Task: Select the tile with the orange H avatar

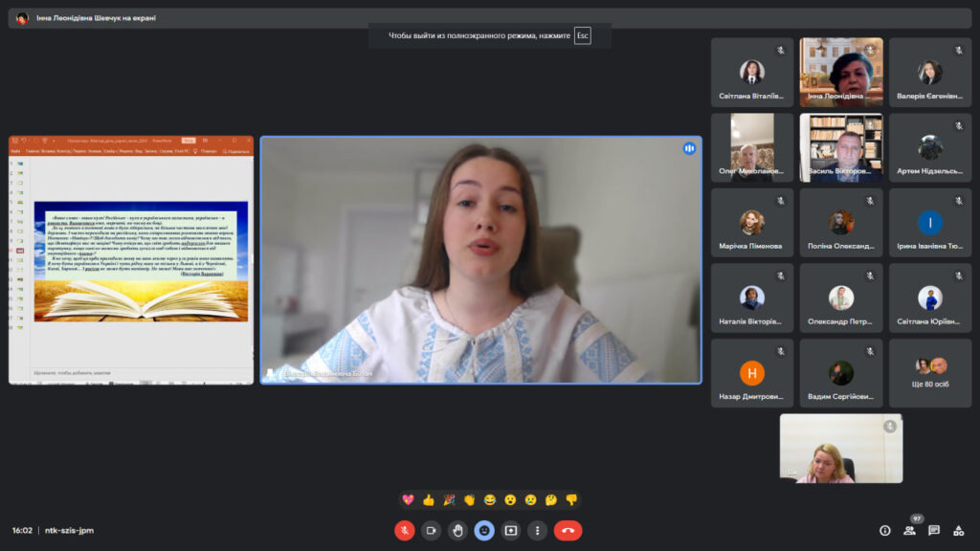Action: point(751,373)
